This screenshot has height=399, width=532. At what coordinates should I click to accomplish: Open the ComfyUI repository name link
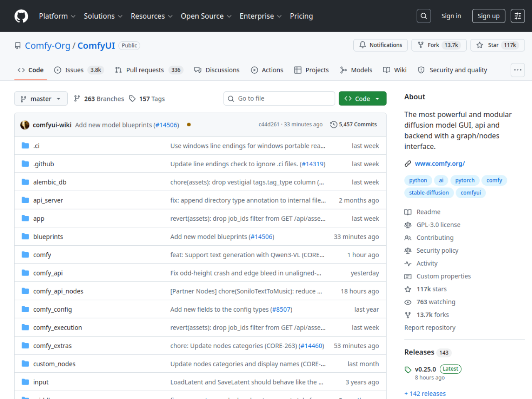pos(96,46)
